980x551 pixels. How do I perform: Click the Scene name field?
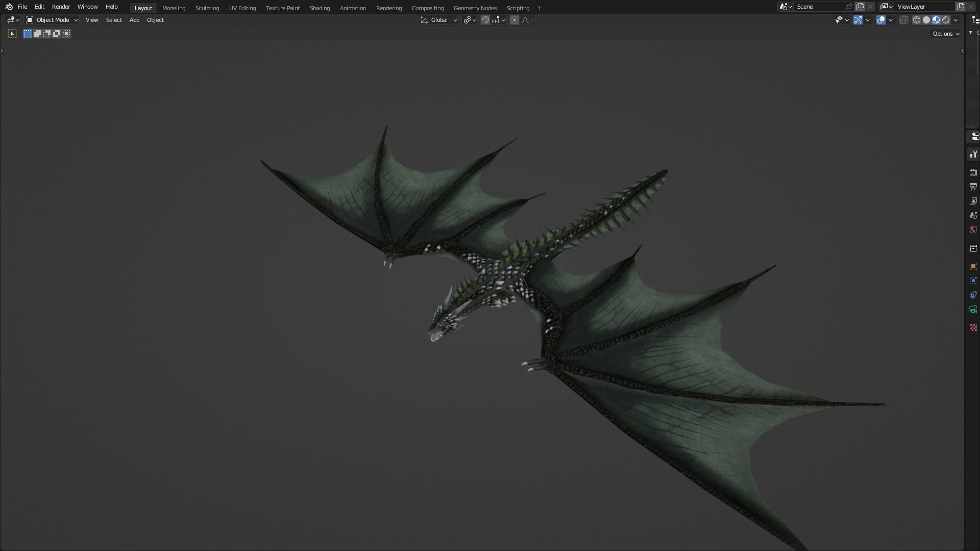[819, 7]
